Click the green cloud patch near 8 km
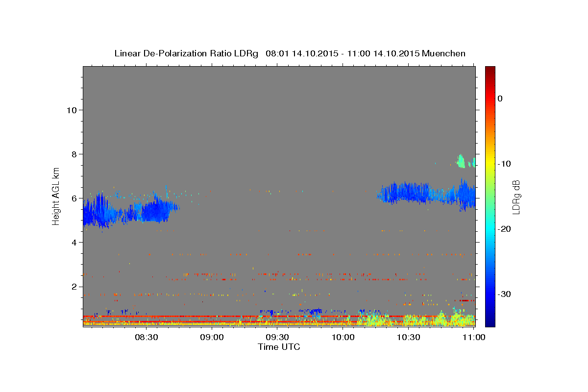The image size is (588, 392). 461,161
